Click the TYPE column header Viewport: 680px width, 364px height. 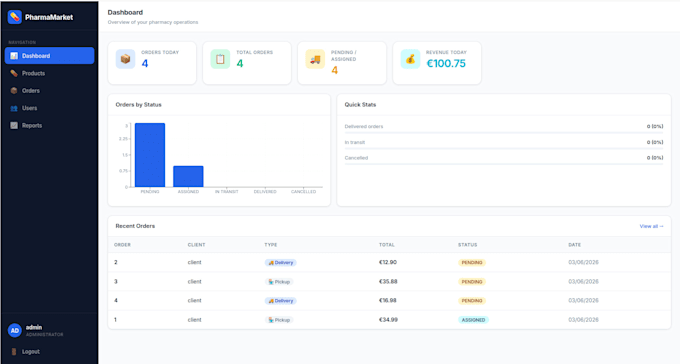tap(271, 245)
